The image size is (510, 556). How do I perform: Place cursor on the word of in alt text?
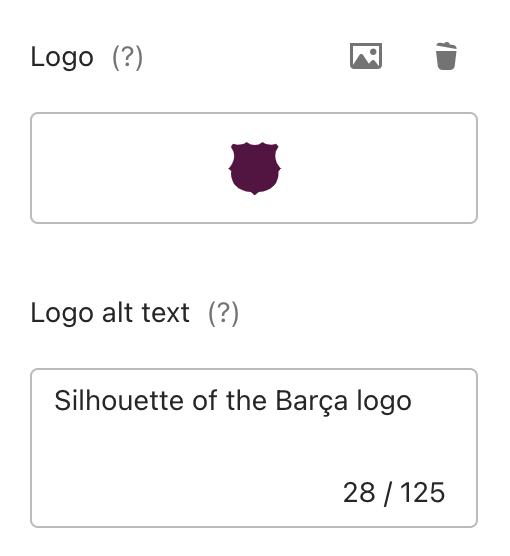tap(205, 401)
